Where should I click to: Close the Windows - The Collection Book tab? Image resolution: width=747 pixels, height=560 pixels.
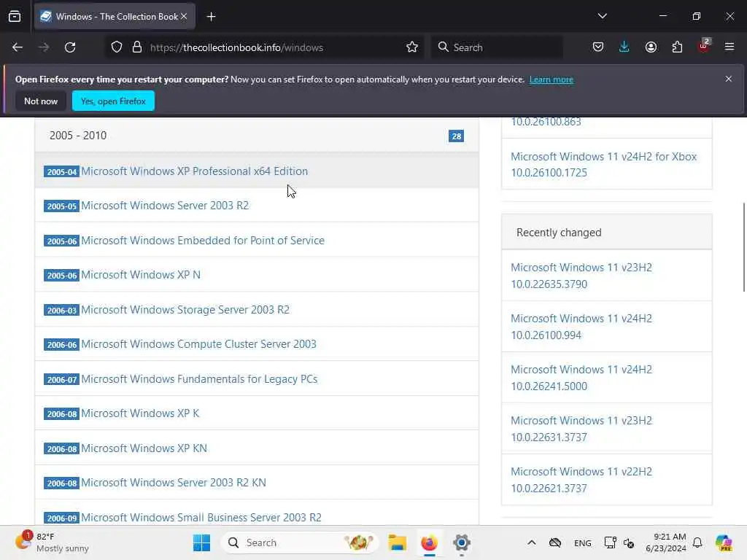[185, 17]
